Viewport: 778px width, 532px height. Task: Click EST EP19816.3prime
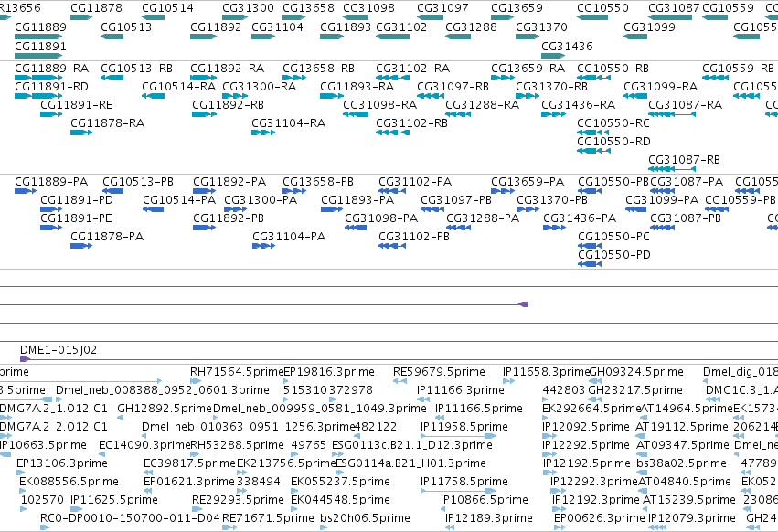coord(286,381)
